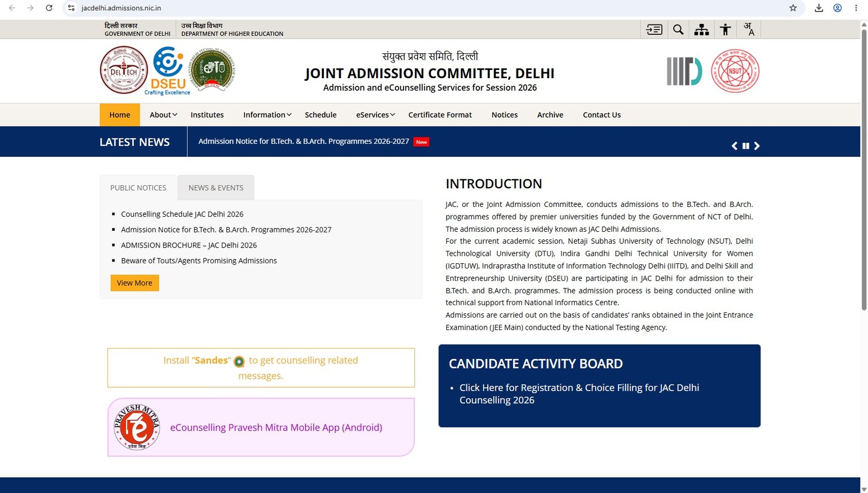
Task: Click the Sandes app icon
Action: point(239,362)
